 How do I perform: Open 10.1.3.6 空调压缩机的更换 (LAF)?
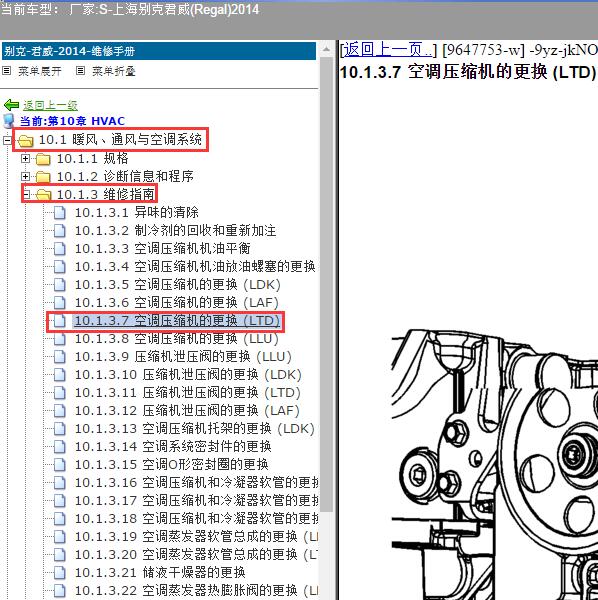tap(176, 302)
